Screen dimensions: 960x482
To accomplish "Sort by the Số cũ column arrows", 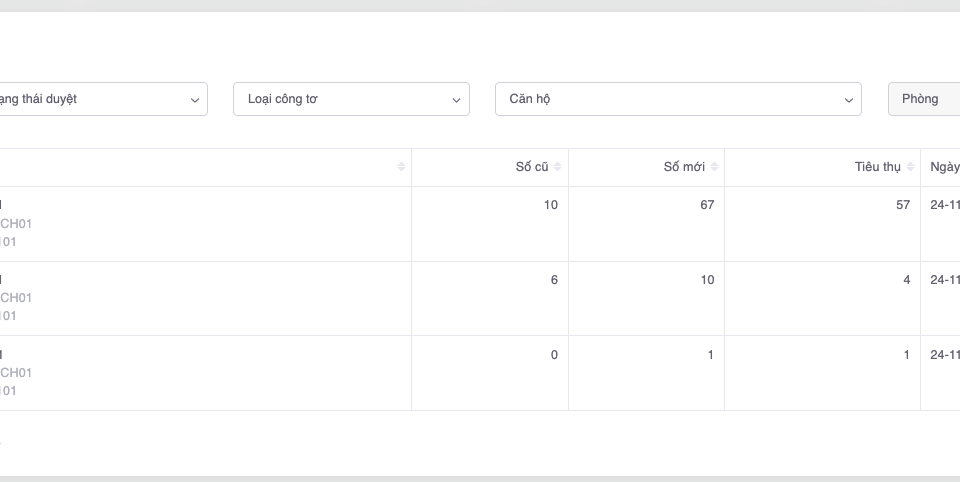I will click(558, 167).
